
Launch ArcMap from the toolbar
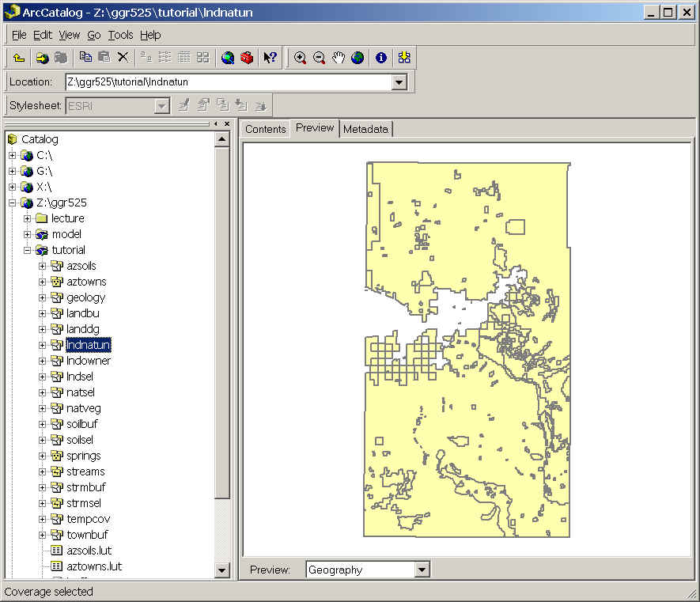[x=228, y=57]
